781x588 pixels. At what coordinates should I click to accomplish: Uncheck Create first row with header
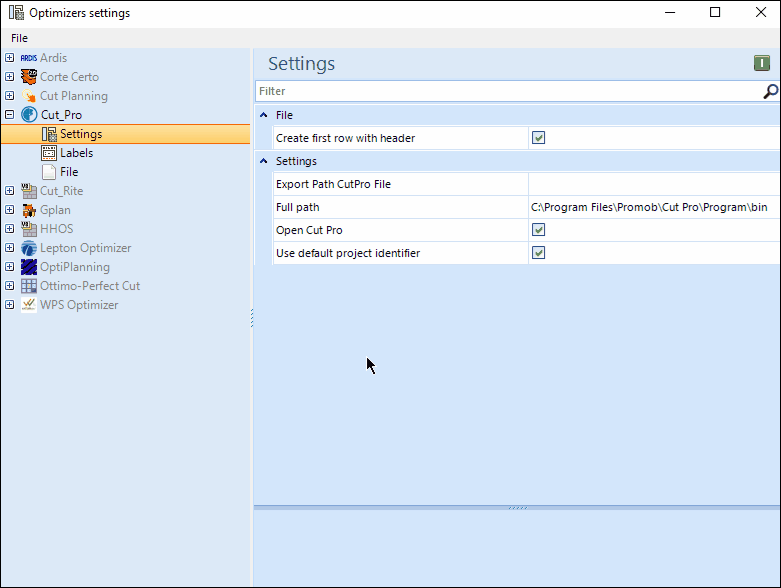[x=538, y=137]
